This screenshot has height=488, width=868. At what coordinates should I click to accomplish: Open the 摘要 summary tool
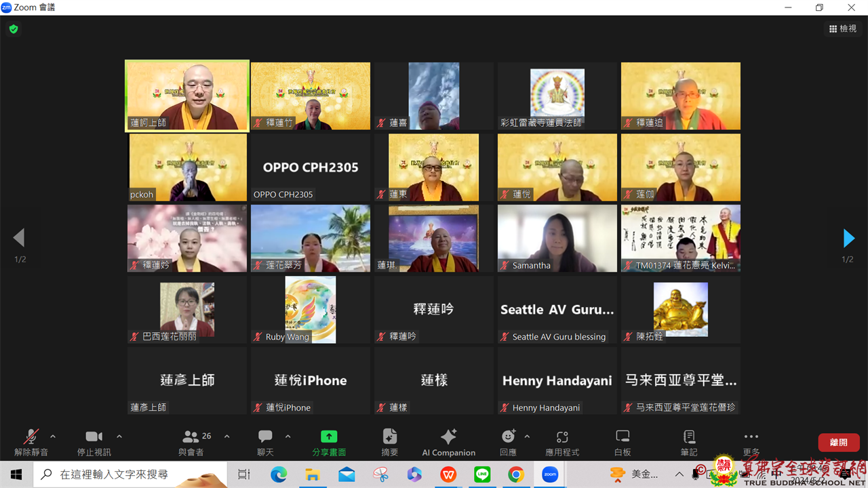click(390, 442)
